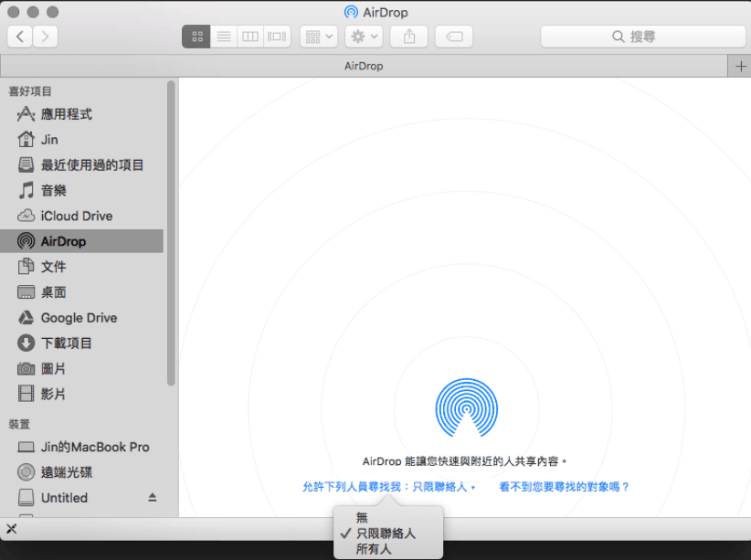The width and height of the screenshot is (751, 560).
Task: Click the Share toolbar button
Action: 408,37
